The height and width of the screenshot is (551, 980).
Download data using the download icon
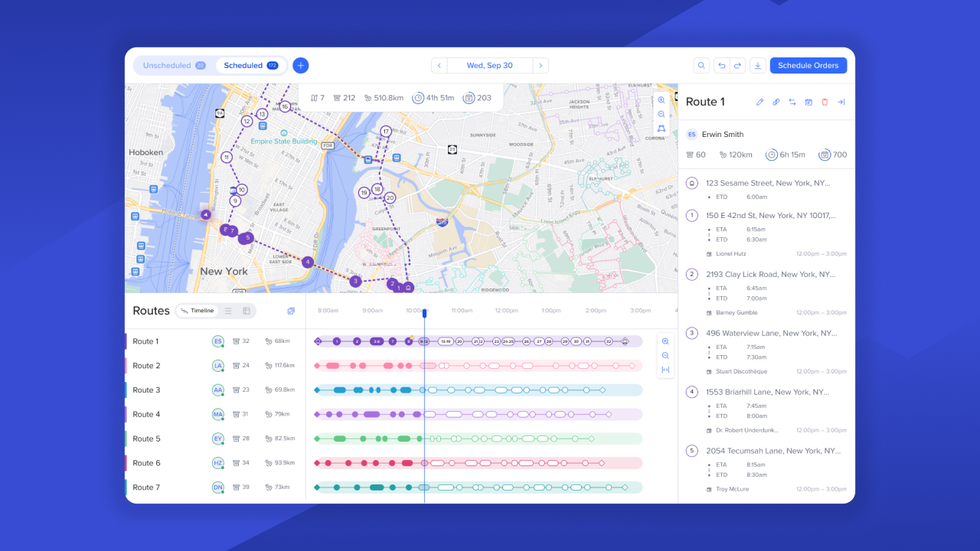click(758, 65)
